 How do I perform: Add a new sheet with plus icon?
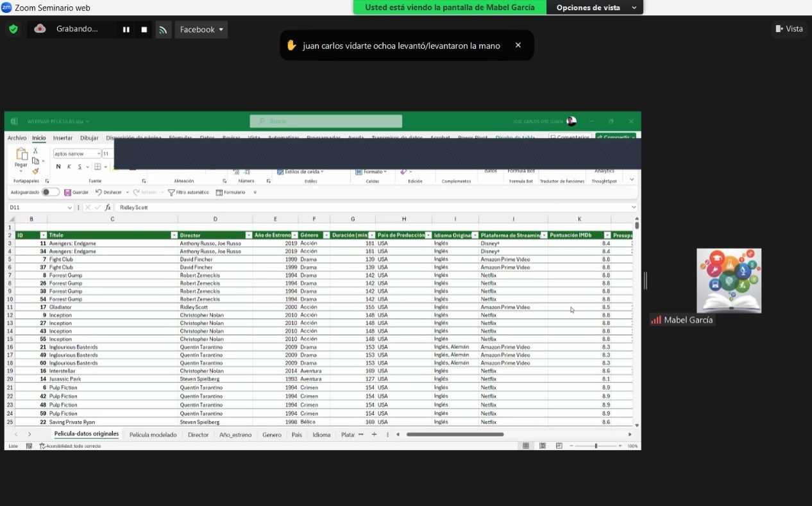(374, 435)
